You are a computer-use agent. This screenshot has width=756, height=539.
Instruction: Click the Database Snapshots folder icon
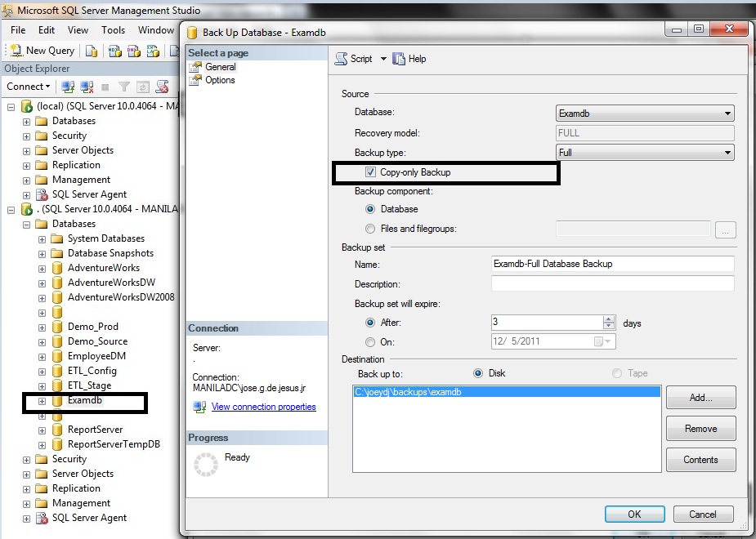tap(57, 253)
